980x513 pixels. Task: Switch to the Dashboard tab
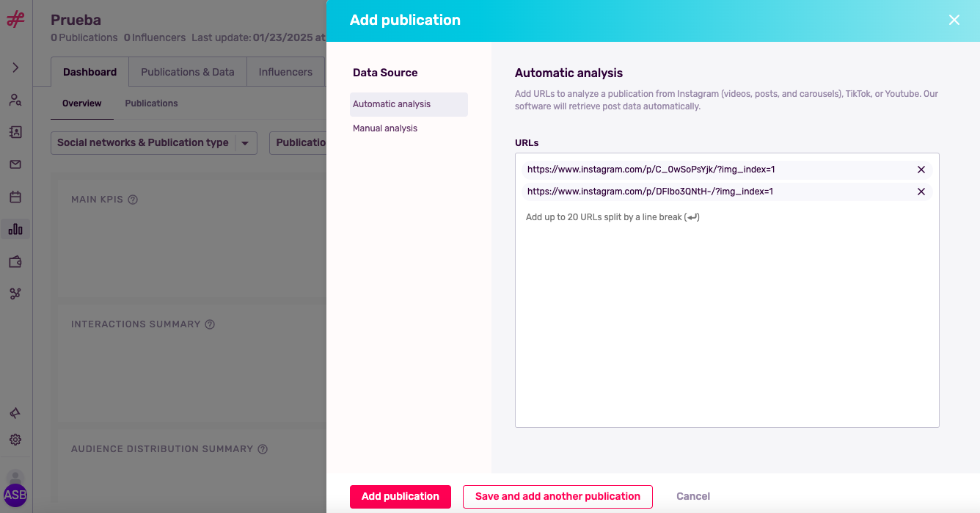[x=90, y=72]
